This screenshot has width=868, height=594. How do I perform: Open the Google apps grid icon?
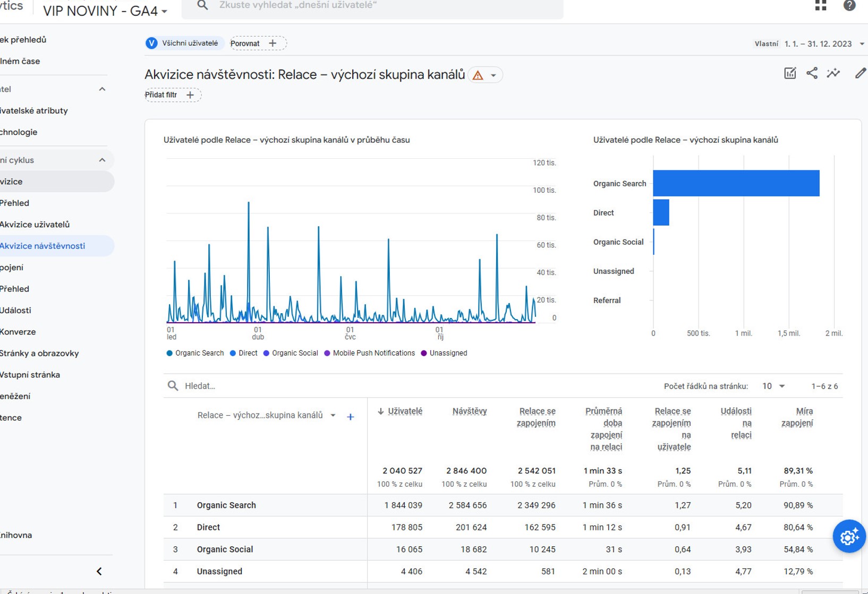pyautogui.click(x=821, y=6)
